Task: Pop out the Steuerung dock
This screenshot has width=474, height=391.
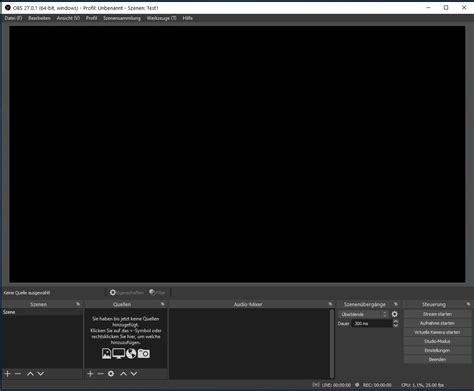Action: click(x=468, y=304)
